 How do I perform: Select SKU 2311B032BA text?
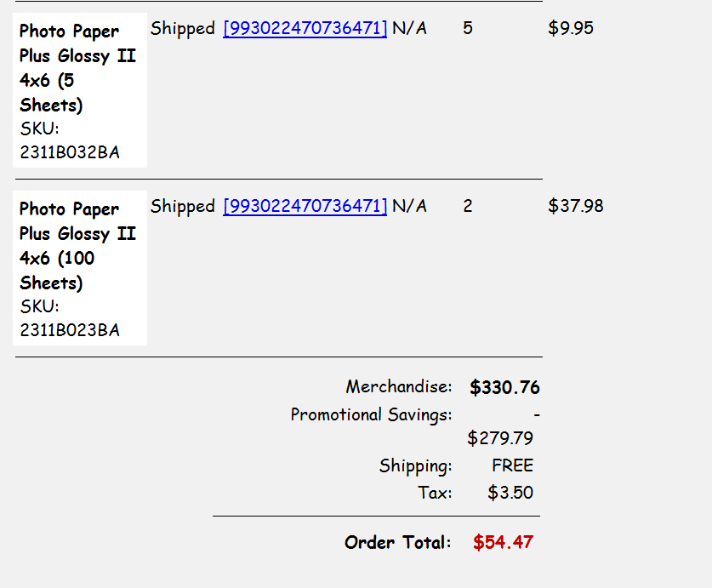pyautogui.click(x=70, y=153)
